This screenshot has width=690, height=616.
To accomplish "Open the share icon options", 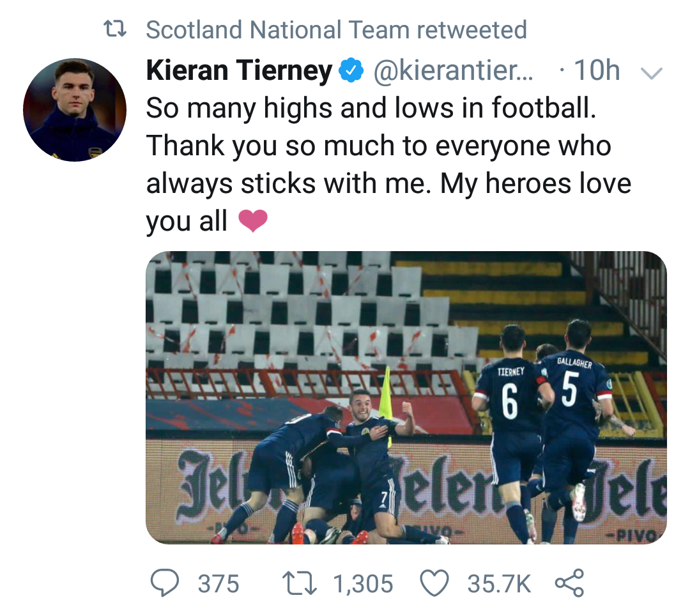I will click(x=569, y=583).
